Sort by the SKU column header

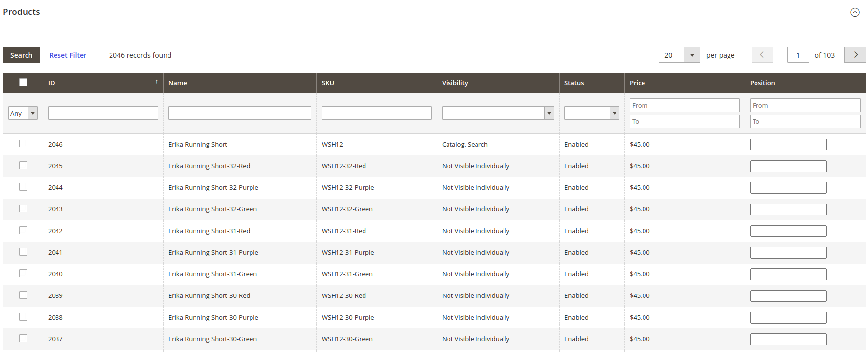(328, 83)
